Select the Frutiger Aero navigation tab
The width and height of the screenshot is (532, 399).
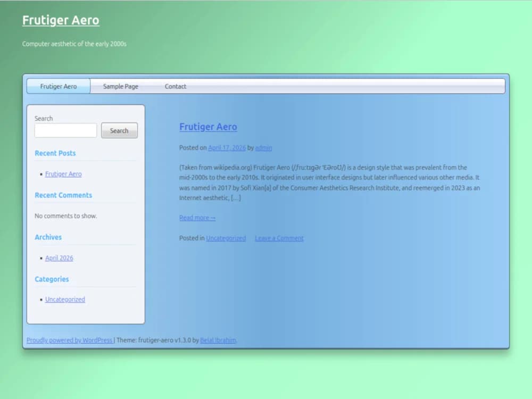pyautogui.click(x=59, y=86)
